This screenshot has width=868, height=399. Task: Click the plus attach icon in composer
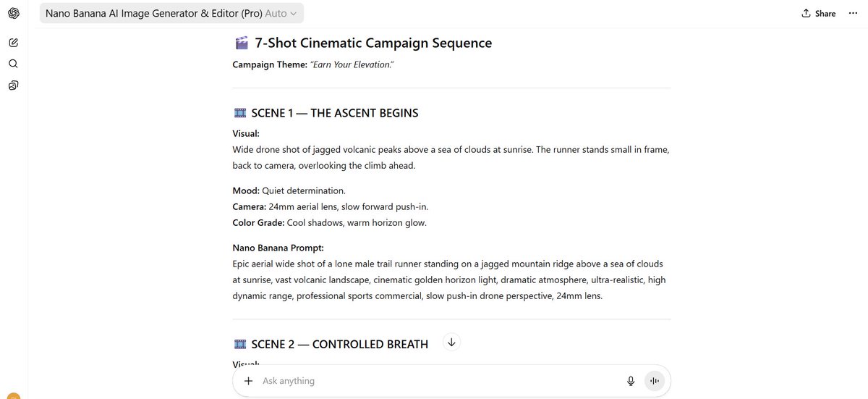248,381
